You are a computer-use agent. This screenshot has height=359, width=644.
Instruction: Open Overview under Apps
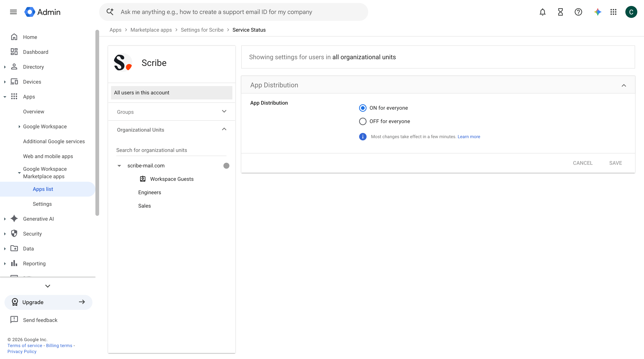[34, 111]
